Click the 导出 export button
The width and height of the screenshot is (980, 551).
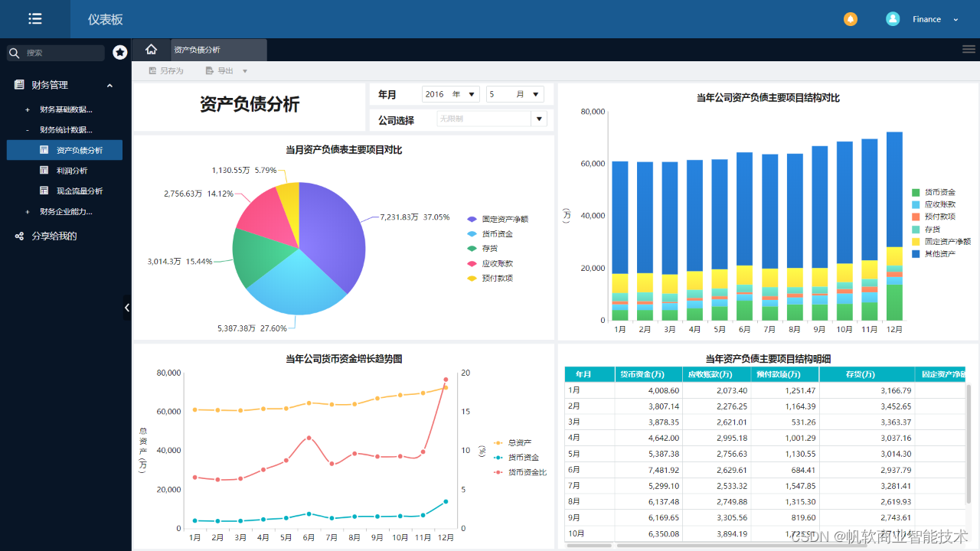tap(220, 70)
